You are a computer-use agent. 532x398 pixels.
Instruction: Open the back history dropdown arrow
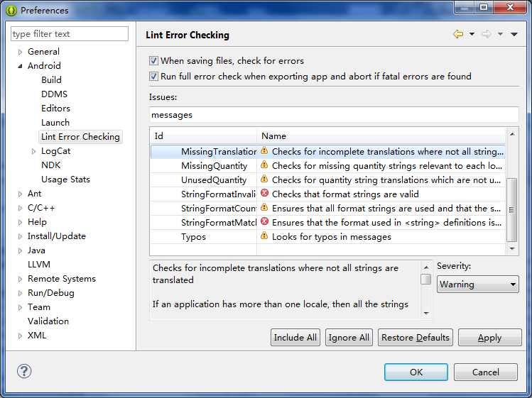tap(472, 34)
